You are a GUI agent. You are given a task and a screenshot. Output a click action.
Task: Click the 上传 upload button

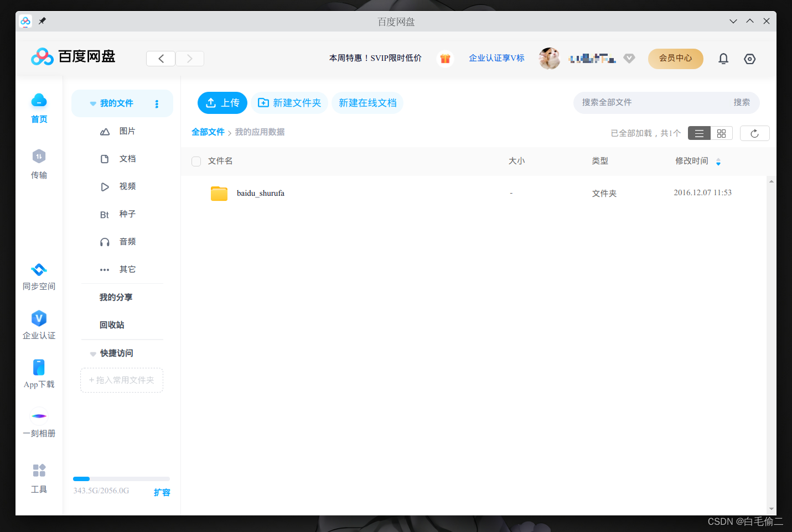coord(222,103)
